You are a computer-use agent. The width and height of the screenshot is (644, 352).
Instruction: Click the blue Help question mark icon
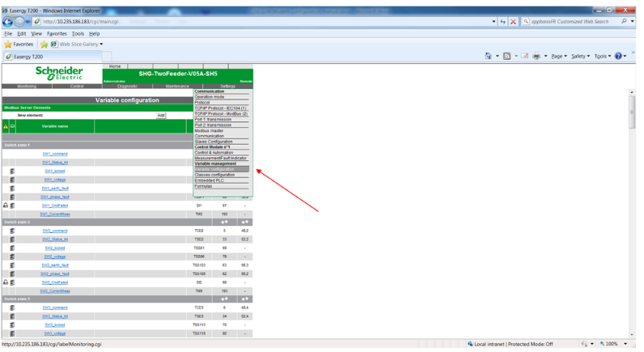click(x=618, y=57)
